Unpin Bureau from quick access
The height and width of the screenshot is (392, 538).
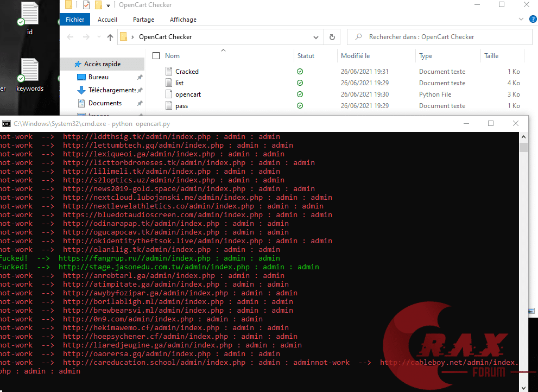[140, 77]
